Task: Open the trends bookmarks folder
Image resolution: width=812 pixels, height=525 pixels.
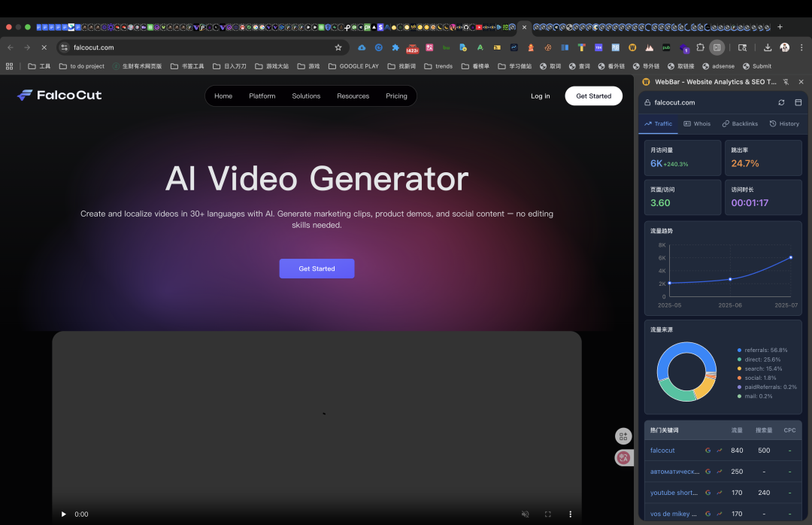Action: [438, 66]
